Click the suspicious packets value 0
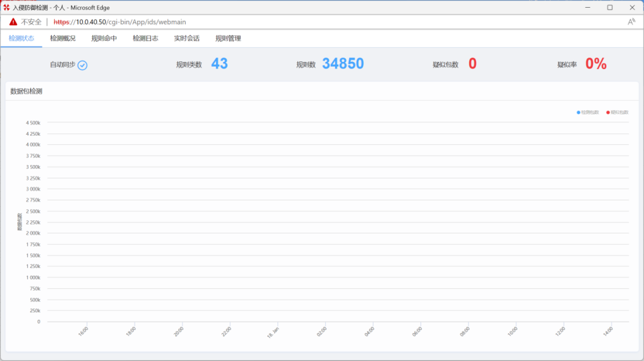644x361 pixels. (x=472, y=64)
